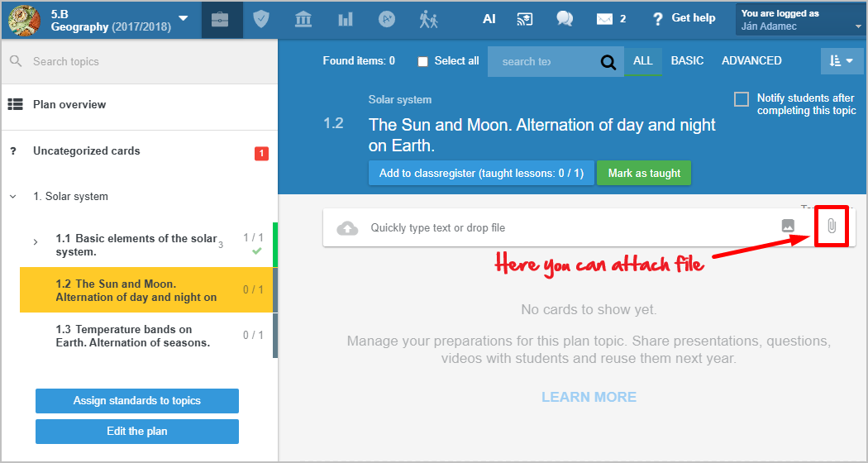868x463 pixels.
Task: Open the institution building icon
Action: (x=303, y=19)
